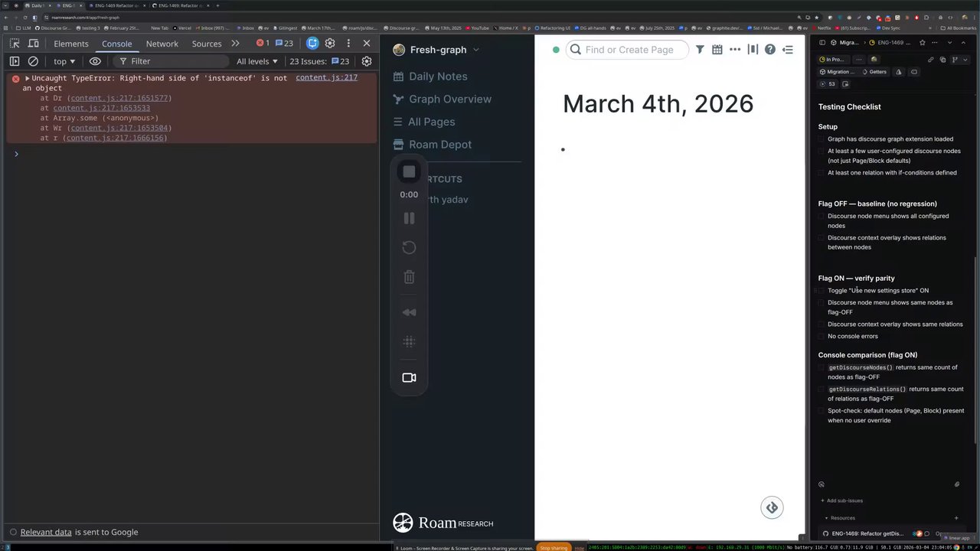
Task: Open Daily Notes in Roam sidebar
Action: [x=430, y=77]
